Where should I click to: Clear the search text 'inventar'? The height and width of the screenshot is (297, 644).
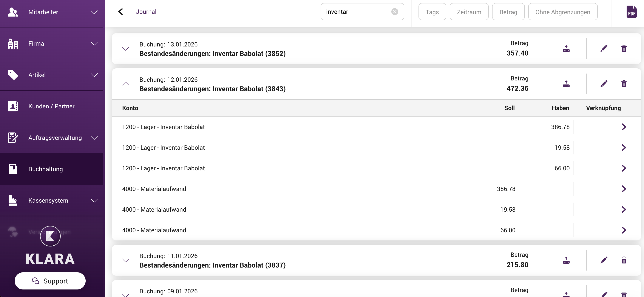(x=394, y=12)
